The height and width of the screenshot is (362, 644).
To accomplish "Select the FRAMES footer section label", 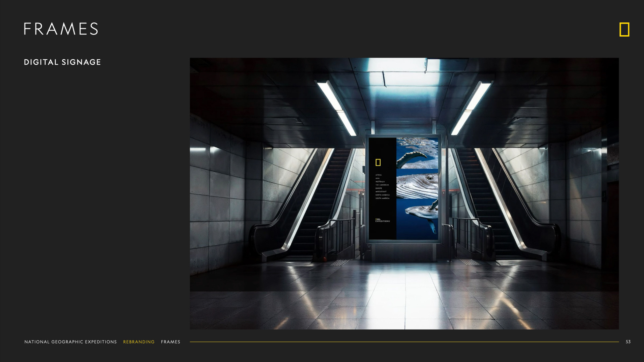I will click(x=170, y=342).
